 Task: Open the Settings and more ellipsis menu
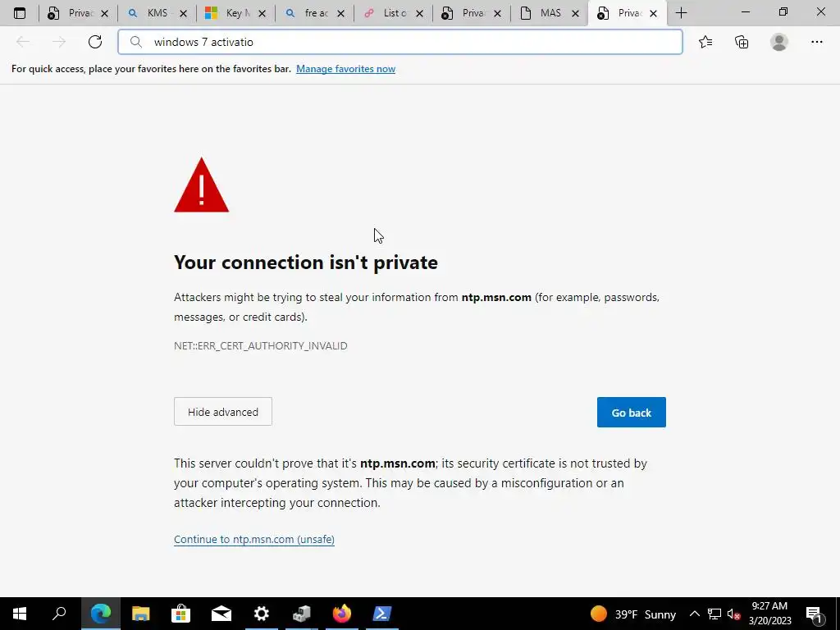point(816,42)
